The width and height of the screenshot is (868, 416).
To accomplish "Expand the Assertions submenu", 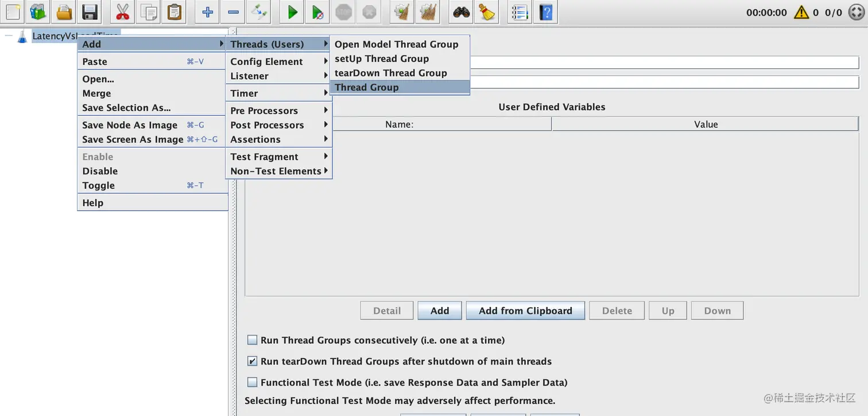I will [x=279, y=139].
